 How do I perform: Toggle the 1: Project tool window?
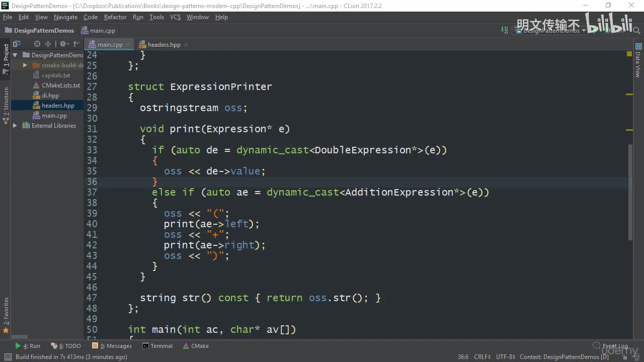click(6, 59)
